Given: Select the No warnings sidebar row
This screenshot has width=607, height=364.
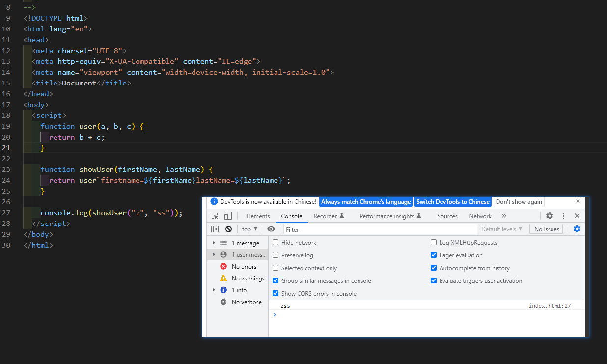Looking at the screenshot, I should [237, 278].
